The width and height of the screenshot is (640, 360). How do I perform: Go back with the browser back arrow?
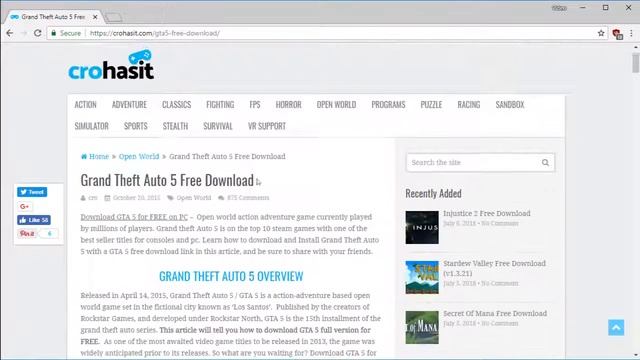pyautogui.click(x=9, y=33)
